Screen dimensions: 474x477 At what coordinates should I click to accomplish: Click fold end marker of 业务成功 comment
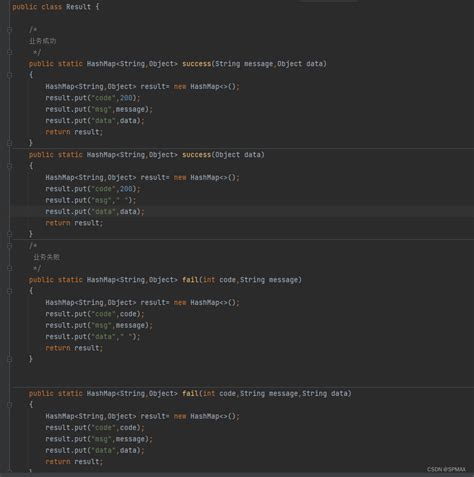point(9,52)
